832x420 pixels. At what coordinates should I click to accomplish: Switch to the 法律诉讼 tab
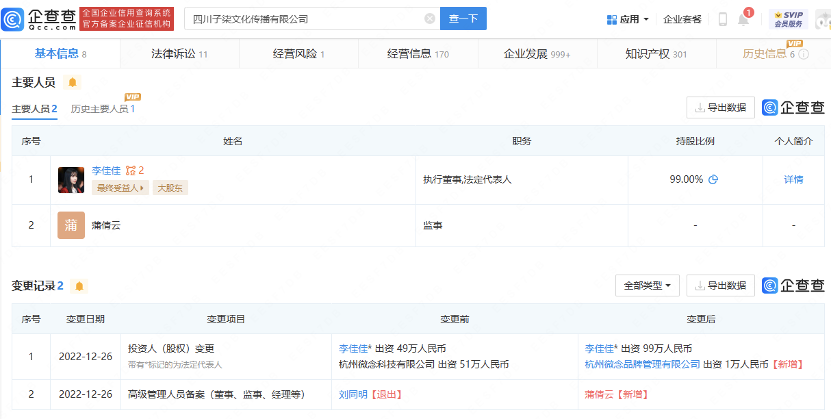coord(179,53)
